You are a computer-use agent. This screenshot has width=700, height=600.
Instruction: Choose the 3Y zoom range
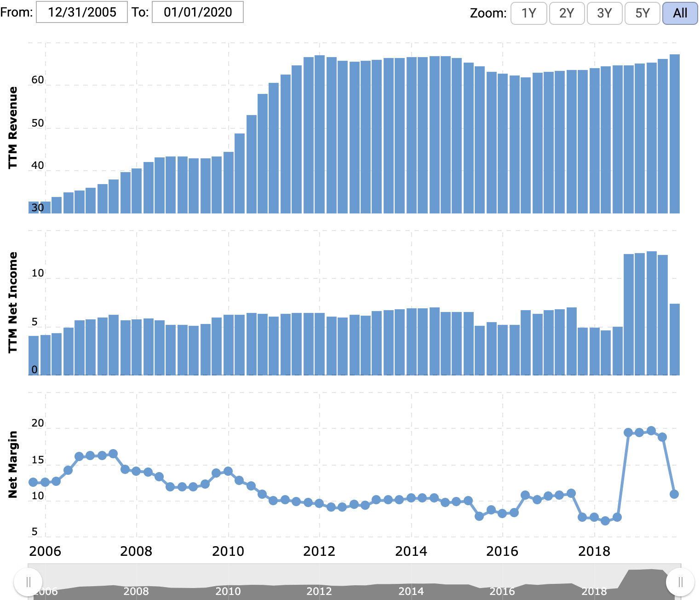pyautogui.click(x=604, y=13)
